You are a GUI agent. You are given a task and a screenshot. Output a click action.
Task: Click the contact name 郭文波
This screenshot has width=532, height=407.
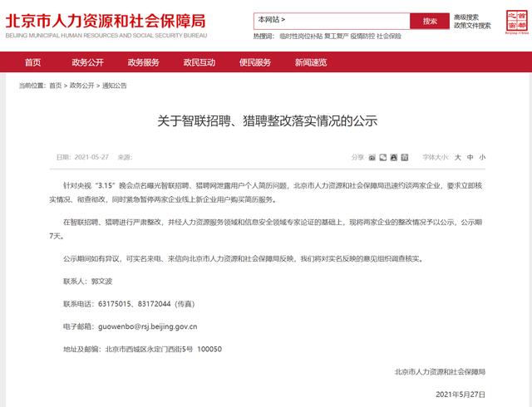pyautogui.click(x=101, y=282)
